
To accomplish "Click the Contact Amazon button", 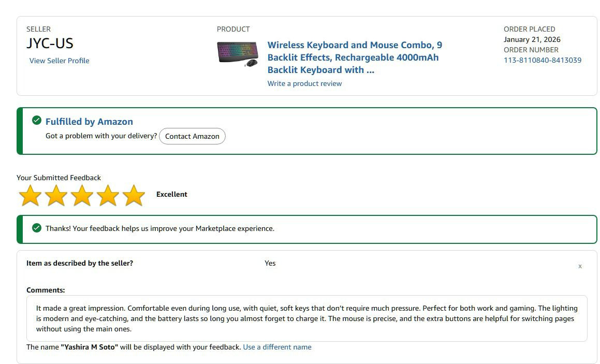I will pos(192,136).
